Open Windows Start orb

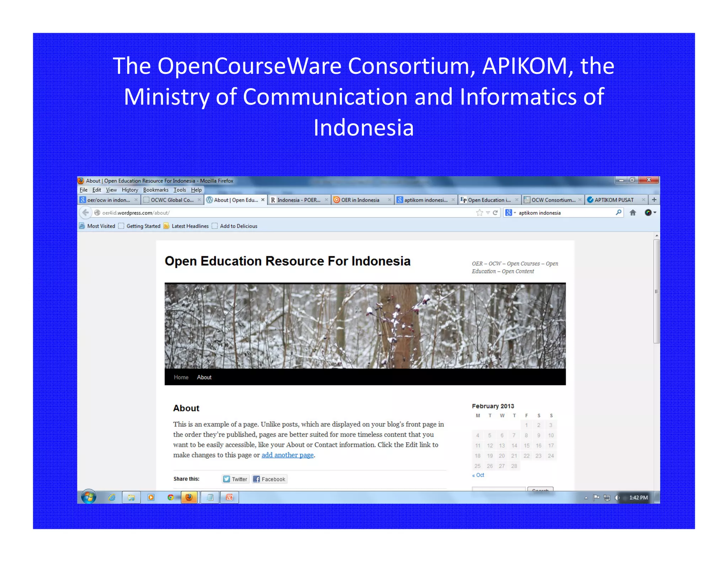point(89,497)
